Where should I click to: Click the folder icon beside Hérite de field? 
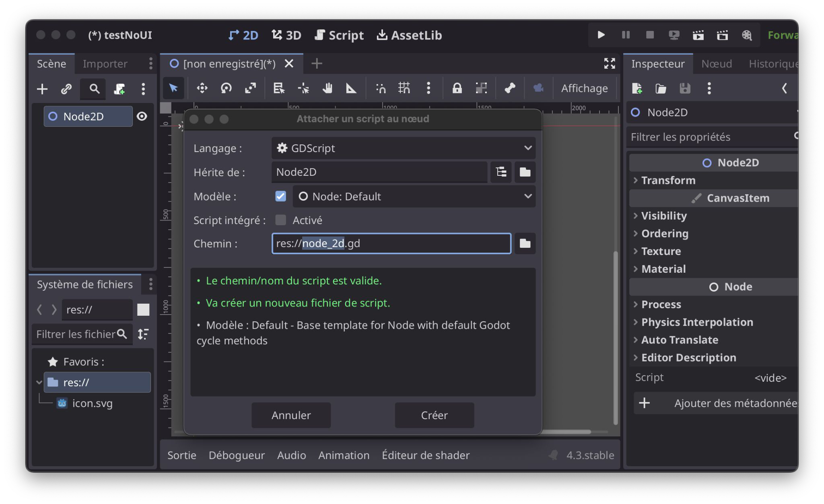(525, 172)
